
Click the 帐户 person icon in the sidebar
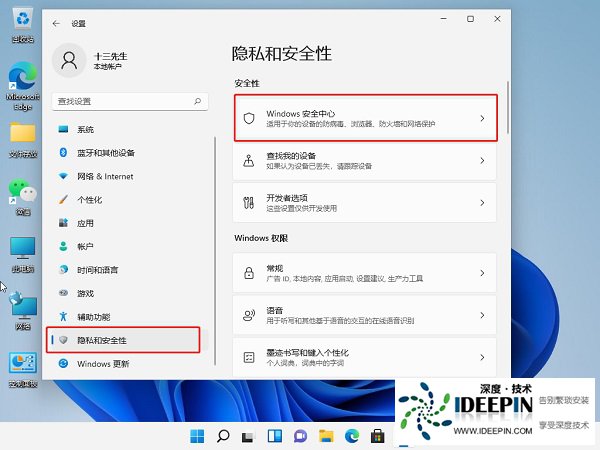click(x=63, y=246)
